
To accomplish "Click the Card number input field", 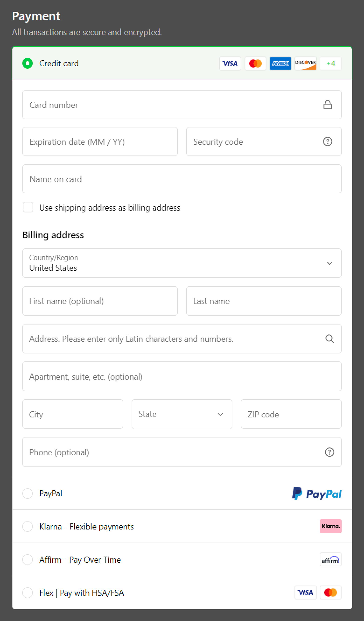I will tap(172, 105).
